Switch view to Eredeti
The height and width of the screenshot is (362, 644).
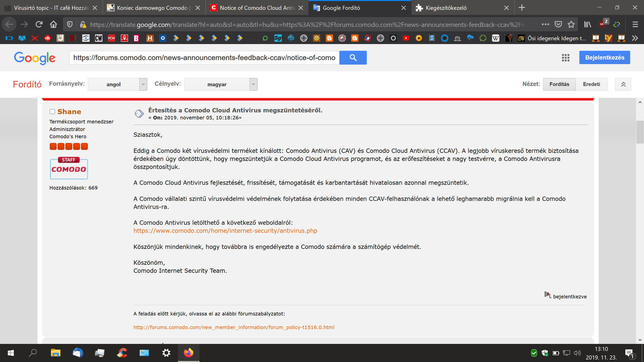tap(591, 84)
